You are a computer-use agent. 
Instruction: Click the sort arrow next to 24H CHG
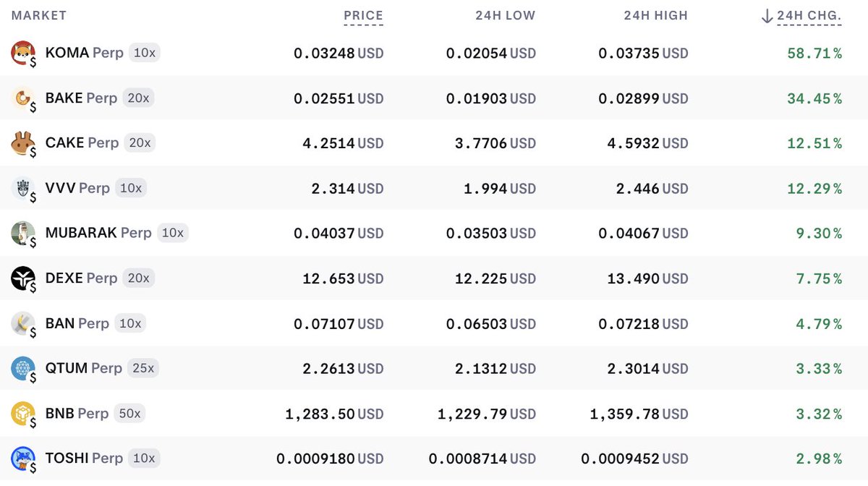[x=765, y=15]
